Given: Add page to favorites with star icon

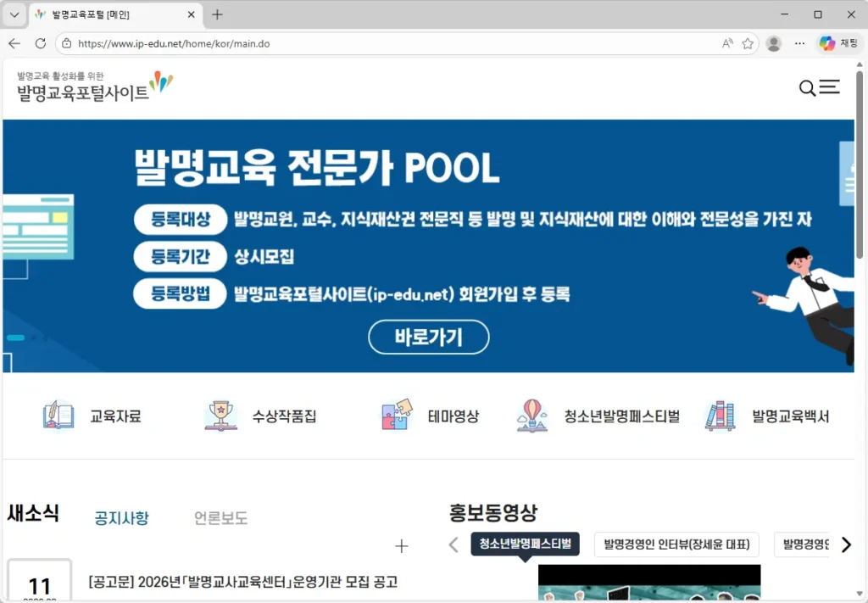Looking at the screenshot, I should (x=748, y=43).
